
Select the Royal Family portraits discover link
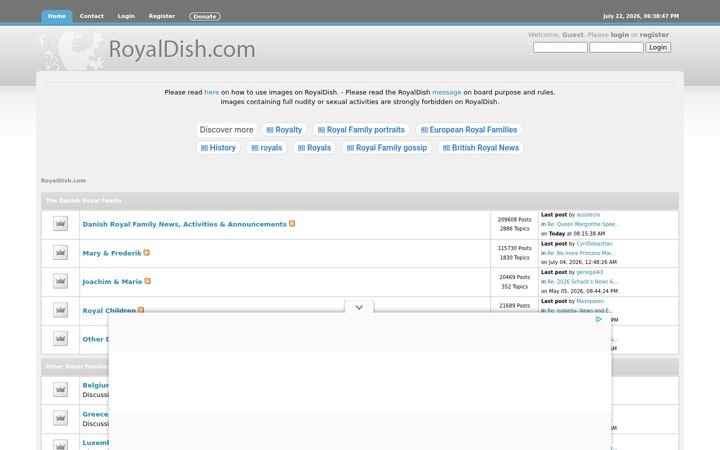tap(361, 130)
